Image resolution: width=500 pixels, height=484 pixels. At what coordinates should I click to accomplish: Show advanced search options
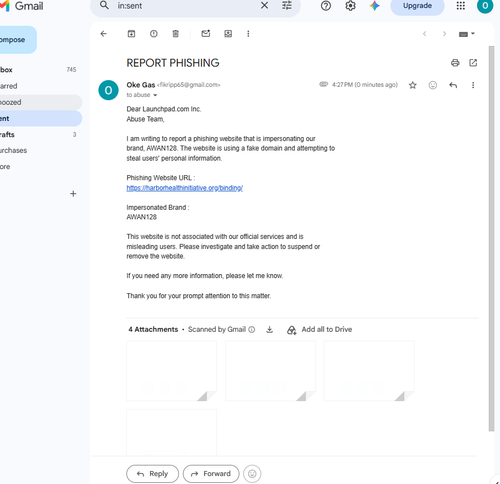287,6
